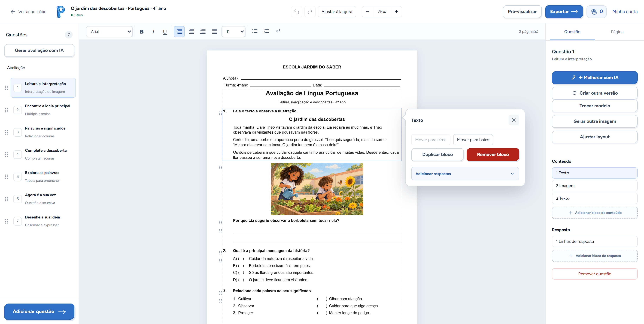Toggle underline formatting
Image resolution: width=644 pixels, height=324 pixels.
165,32
